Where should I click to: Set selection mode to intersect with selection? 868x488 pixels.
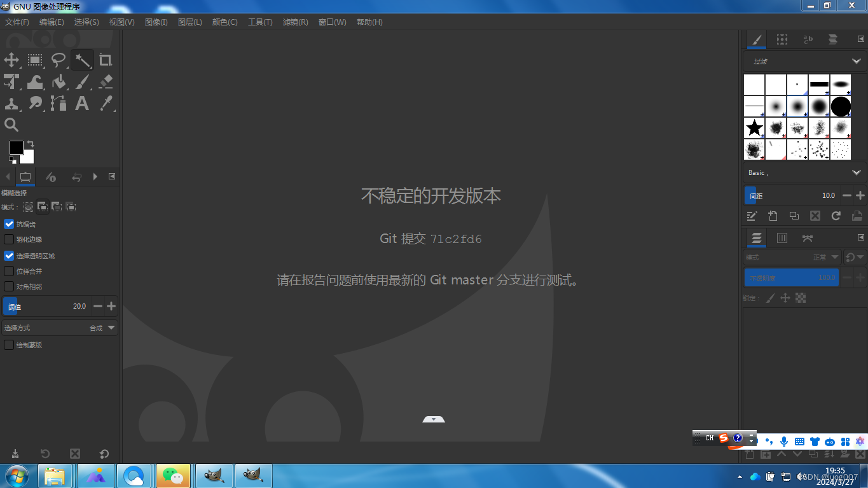(71, 207)
